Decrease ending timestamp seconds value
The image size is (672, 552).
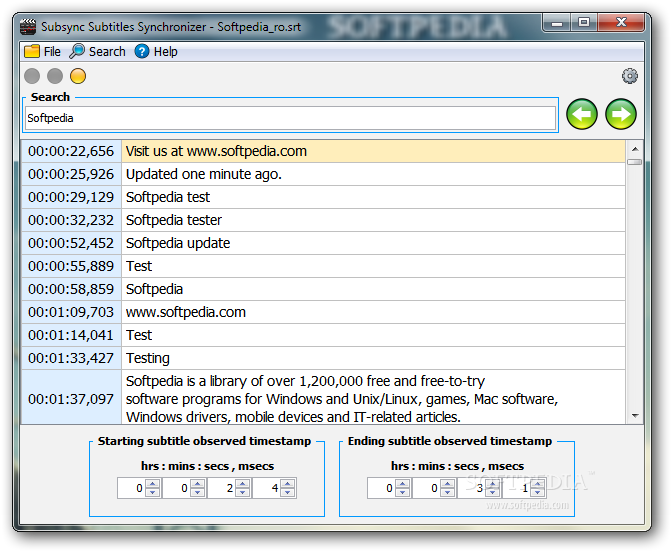492,492
